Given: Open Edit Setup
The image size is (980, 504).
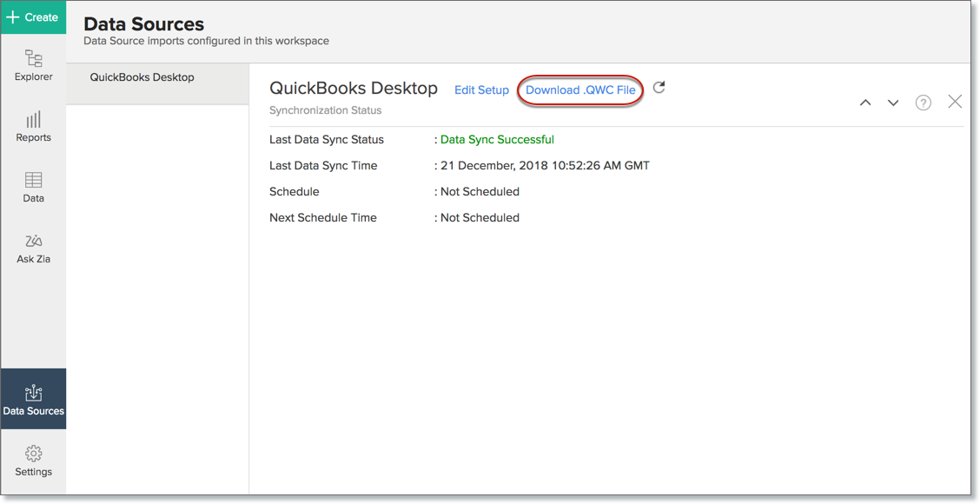Looking at the screenshot, I should coord(481,89).
